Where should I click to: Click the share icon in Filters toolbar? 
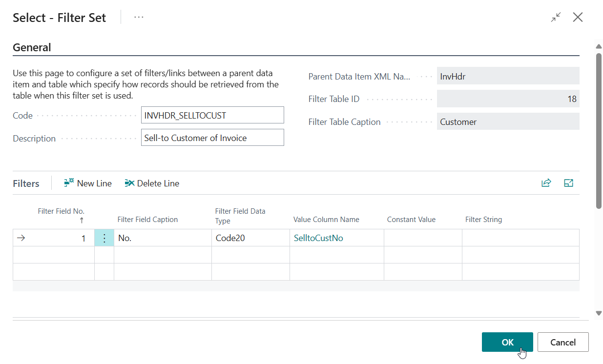pyautogui.click(x=546, y=183)
